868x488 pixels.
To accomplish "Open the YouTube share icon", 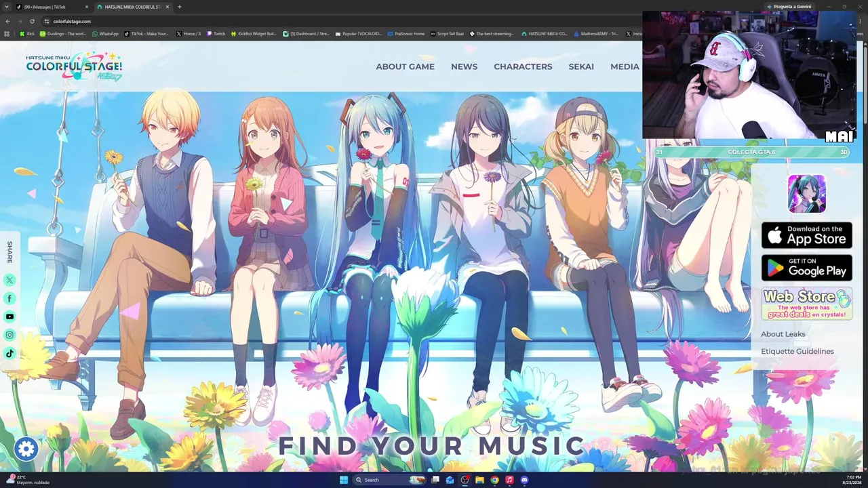I will pyautogui.click(x=9, y=317).
